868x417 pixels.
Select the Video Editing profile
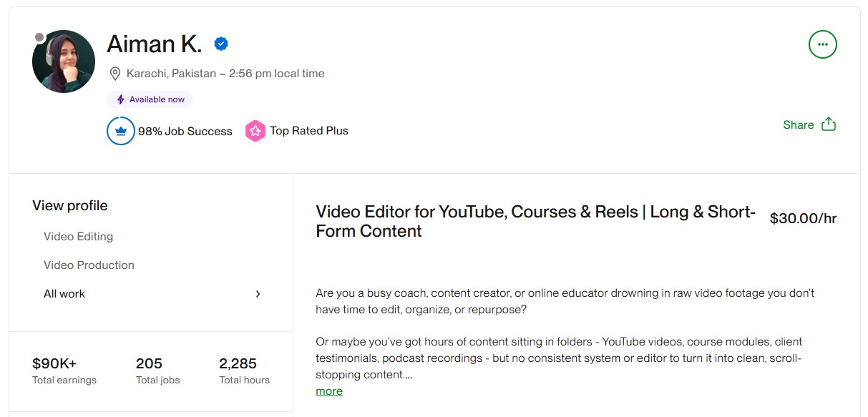pyautogui.click(x=78, y=237)
